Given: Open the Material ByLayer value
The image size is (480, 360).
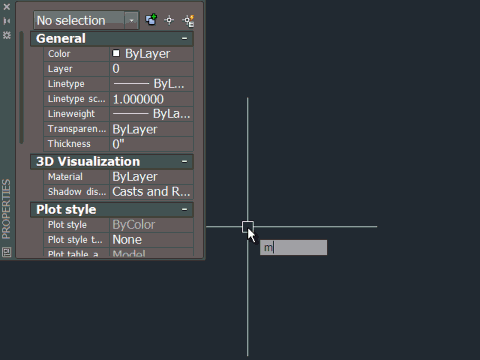Looking at the screenshot, I should click(x=152, y=177).
